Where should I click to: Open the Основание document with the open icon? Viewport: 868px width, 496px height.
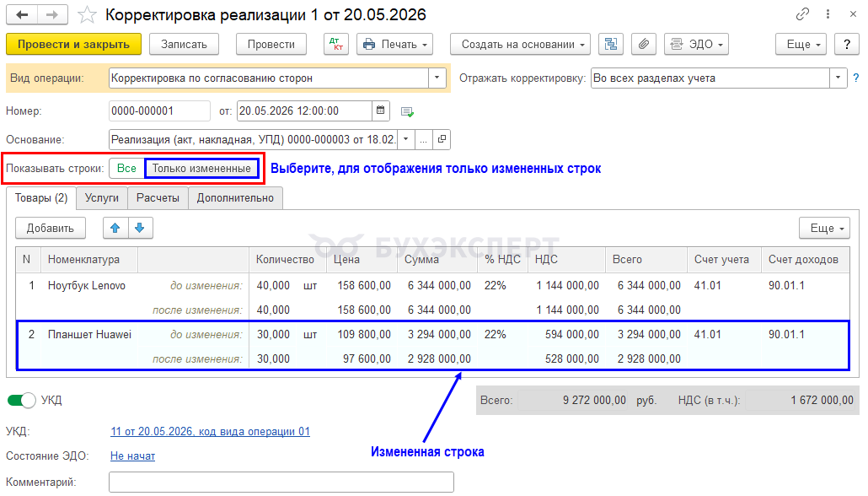coord(442,140)
